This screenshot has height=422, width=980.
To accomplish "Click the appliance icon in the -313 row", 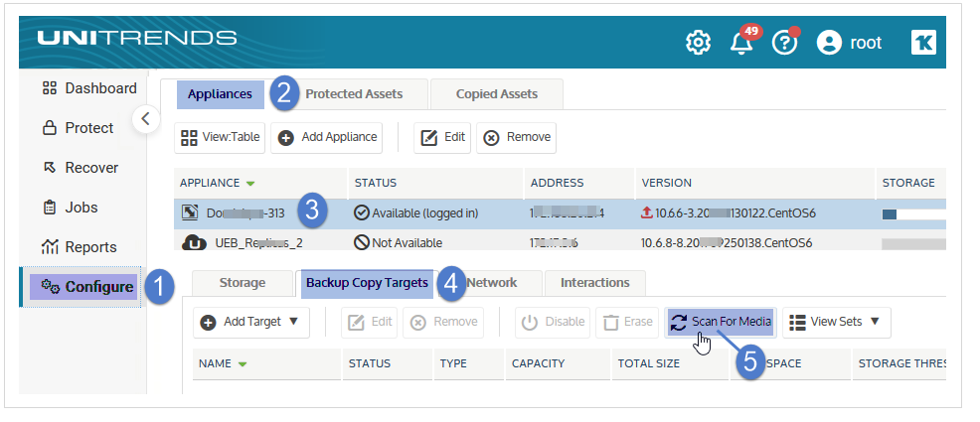I will (190, 212).
